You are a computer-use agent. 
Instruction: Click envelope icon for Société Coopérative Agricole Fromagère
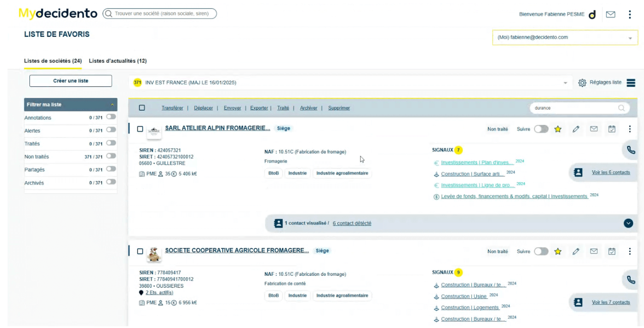(594, 251)
